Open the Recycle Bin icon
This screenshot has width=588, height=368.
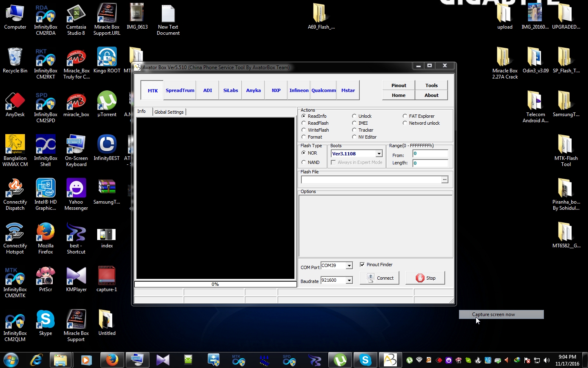[x=15, y=61]
